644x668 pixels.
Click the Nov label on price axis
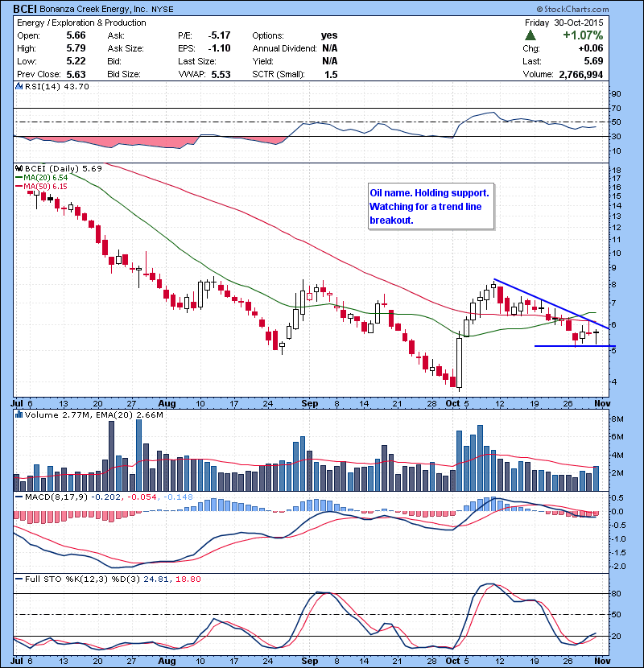click(x=602, y=403)
